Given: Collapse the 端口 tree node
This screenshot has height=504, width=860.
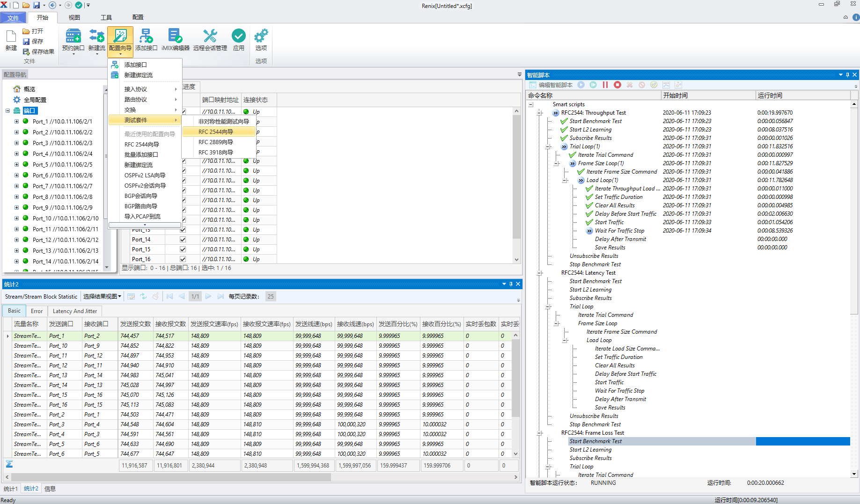Looking at the screenshot, I should (x=7, y=110).
